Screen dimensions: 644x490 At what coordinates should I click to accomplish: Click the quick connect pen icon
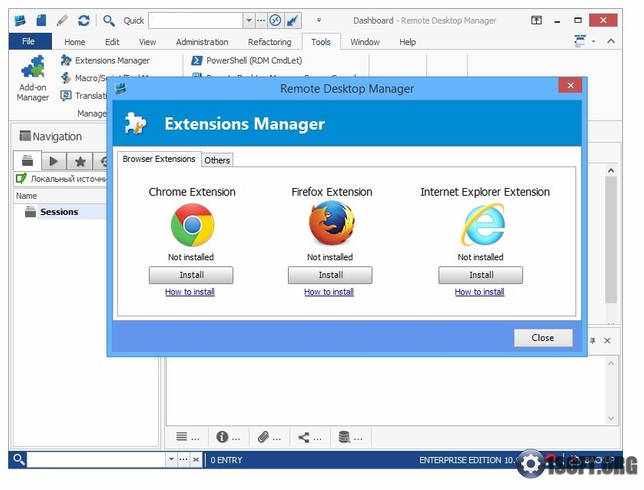(292, 20)
